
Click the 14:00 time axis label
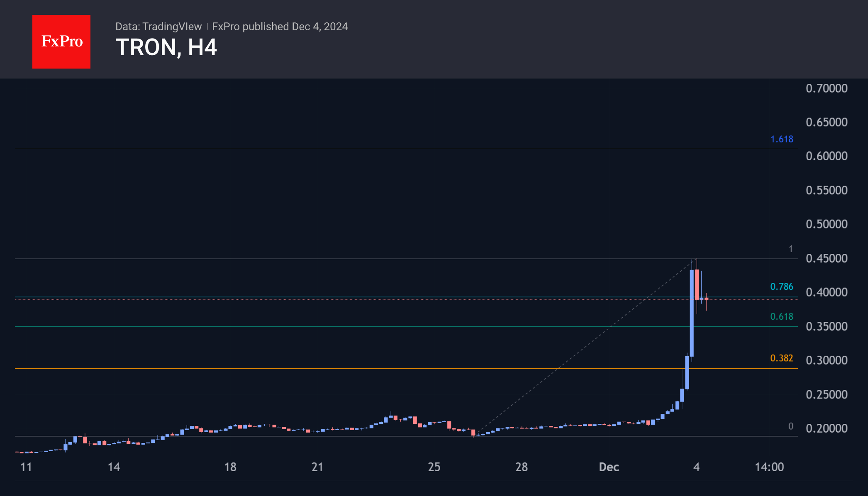[x=769, y=467]
